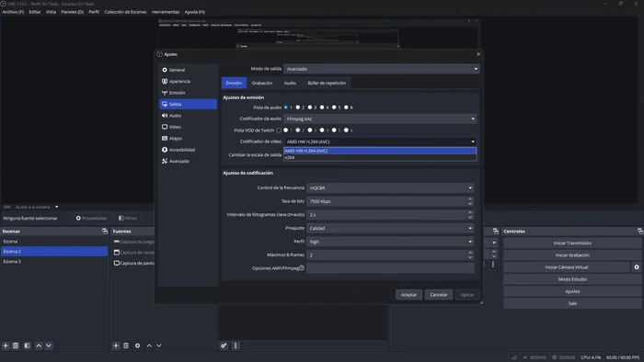Select Pista de audio track 3
Screen dimensions: 644x362
pyautogui.click(x=310, y=107)
